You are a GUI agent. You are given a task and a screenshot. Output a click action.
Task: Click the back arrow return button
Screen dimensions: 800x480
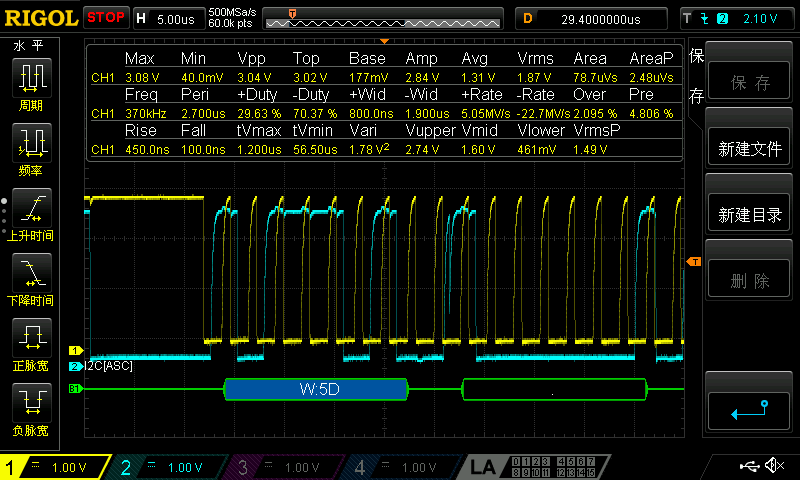(x=749, y=411)
